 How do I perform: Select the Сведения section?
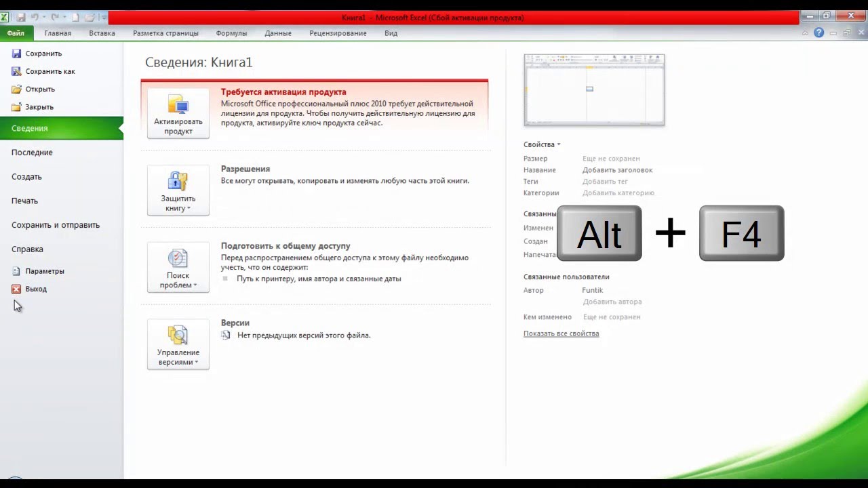62,128
